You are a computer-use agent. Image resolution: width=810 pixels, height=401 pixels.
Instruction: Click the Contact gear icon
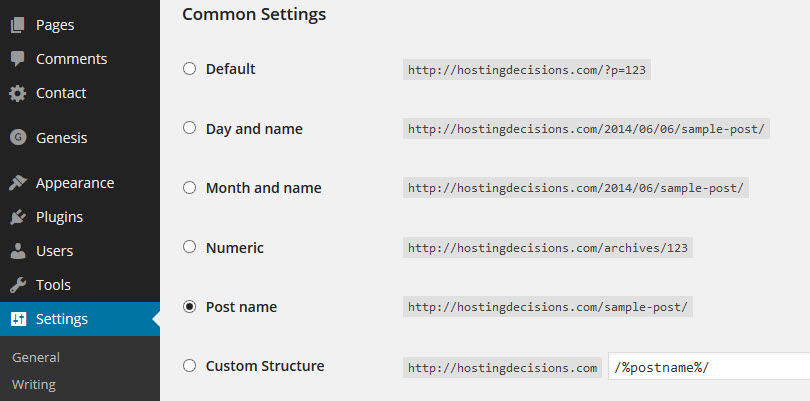(18, 94)
